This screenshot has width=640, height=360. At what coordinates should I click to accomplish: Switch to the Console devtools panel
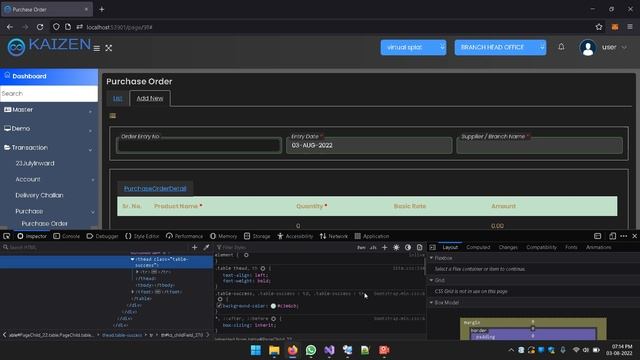(66, 236)
